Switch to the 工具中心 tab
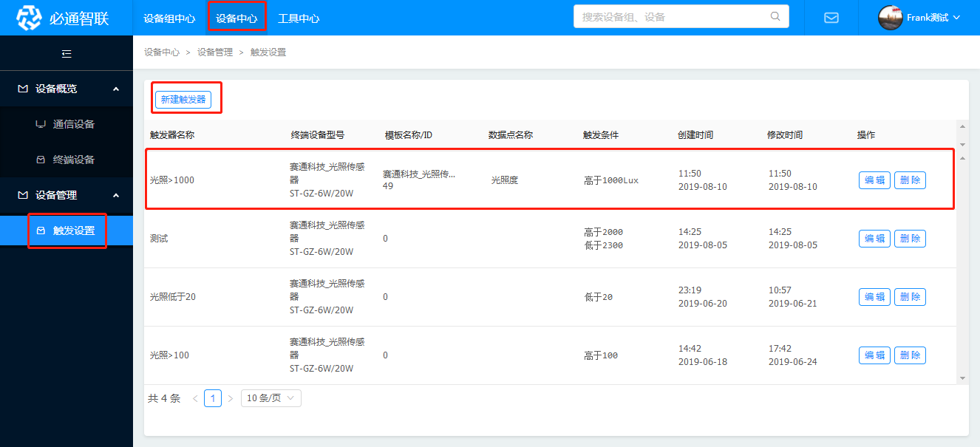Screen dimensions: 980x447 (x=299, y=18)
